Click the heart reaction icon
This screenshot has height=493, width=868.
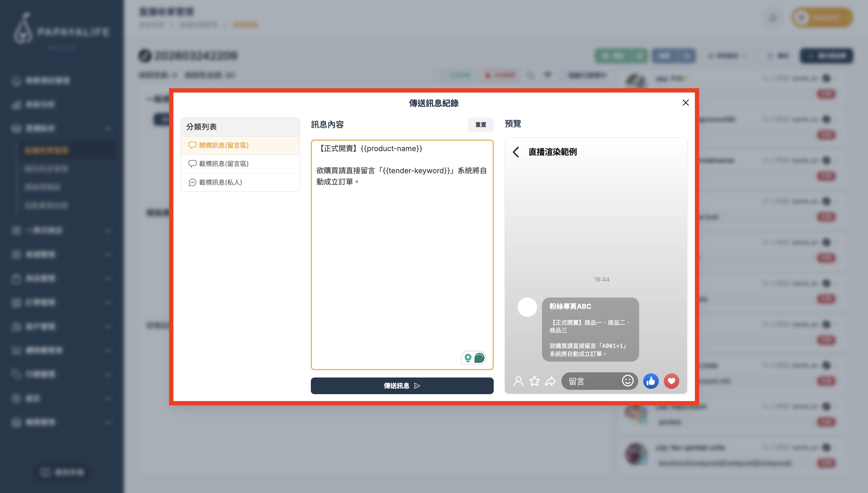[x=672, y=381]
